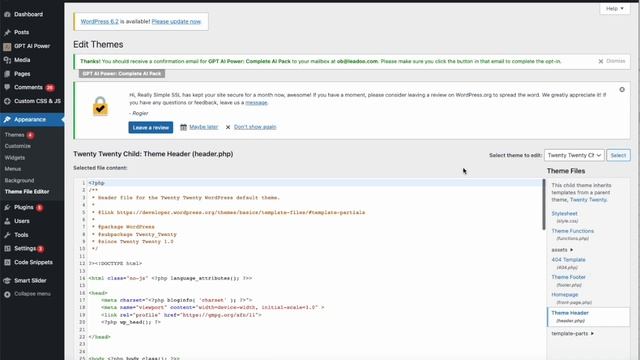Image resolution: width=640 pixels, height=360 pixels.
Task: Open the Theme Functions file
Action: tap(573, 231)
